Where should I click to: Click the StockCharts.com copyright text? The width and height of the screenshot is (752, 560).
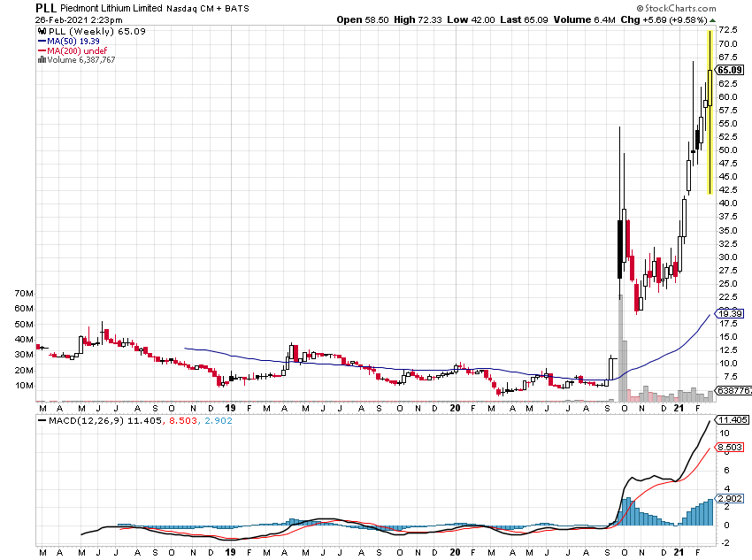coord(676,8)
